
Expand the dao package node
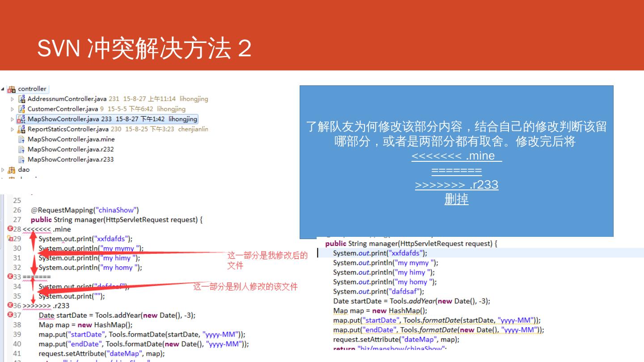4,170
